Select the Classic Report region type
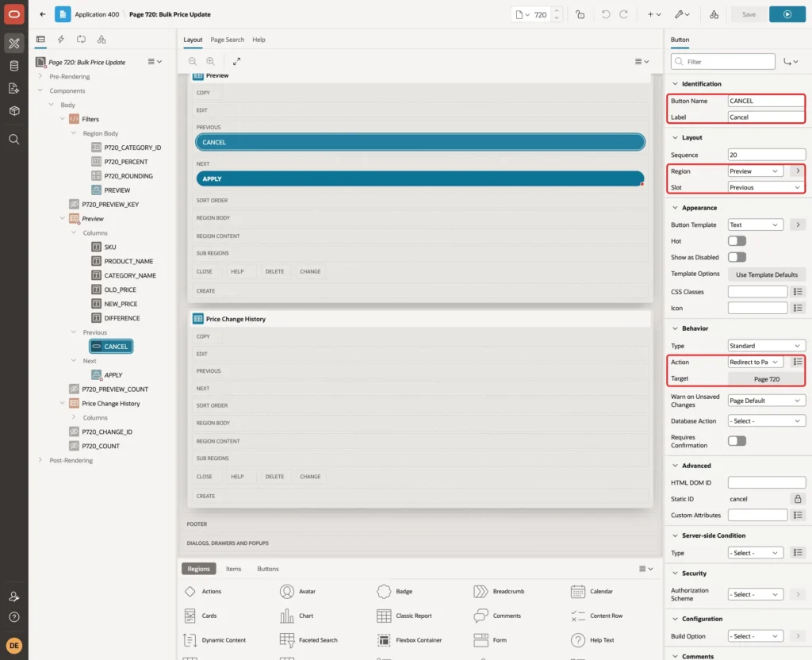The width and height of the screenshot is (812, 660). click(404, 616)
